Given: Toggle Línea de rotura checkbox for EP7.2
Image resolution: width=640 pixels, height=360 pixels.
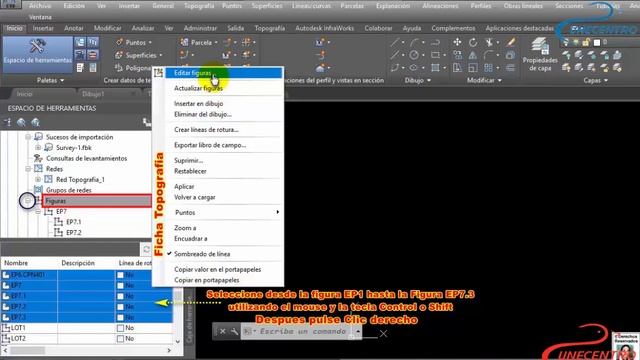Looking at the screenshot, I should click(x=120, y=307).
